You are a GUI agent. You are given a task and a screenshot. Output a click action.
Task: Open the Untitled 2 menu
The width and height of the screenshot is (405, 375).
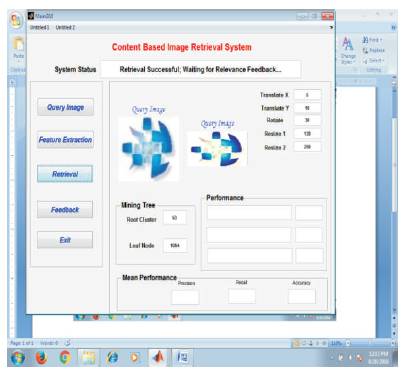[65, 27]
